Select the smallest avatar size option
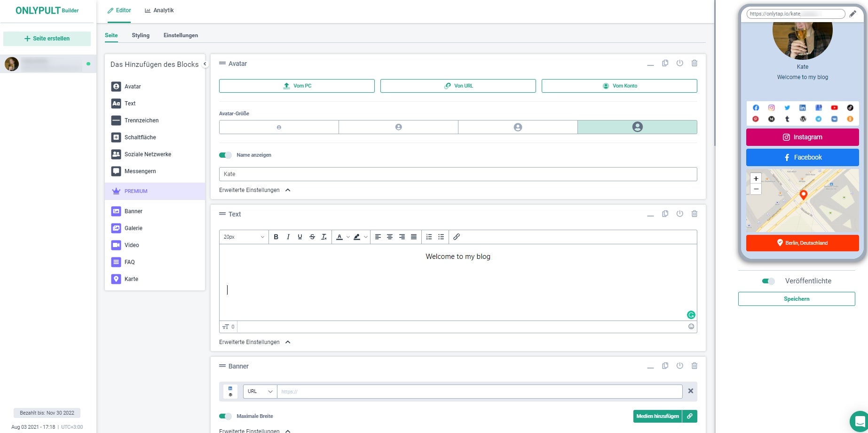868x433 pixels. tap(279, 127)
